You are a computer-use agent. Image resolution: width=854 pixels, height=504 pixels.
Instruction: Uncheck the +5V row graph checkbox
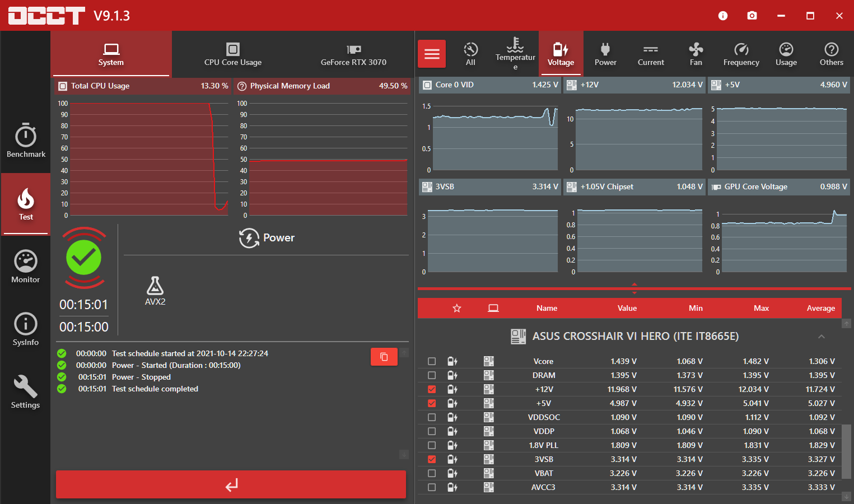[x=432, y=403]
